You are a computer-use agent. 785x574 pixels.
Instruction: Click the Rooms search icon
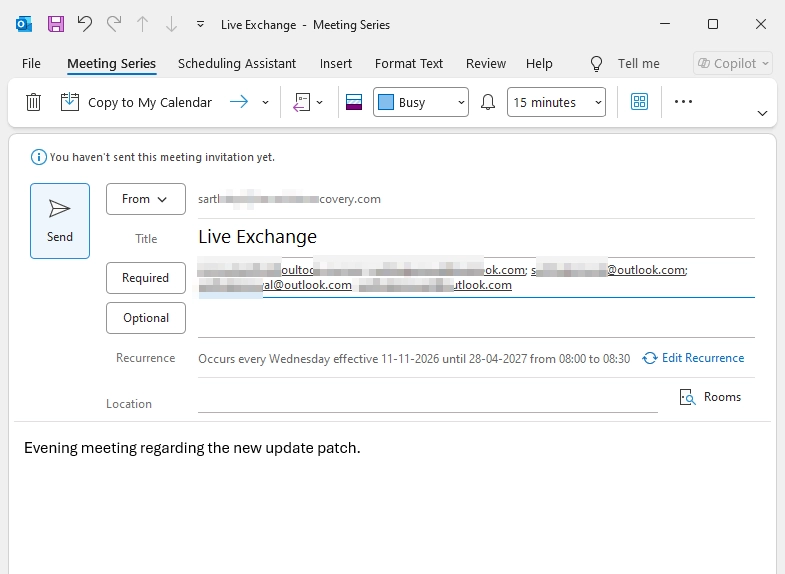[x=687, y=397]
